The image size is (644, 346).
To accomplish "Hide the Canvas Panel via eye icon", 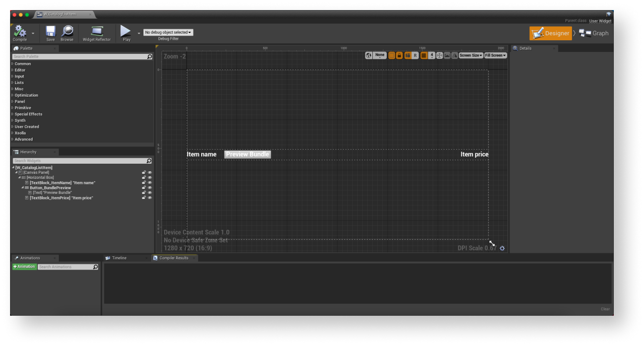I will point(149,173).
